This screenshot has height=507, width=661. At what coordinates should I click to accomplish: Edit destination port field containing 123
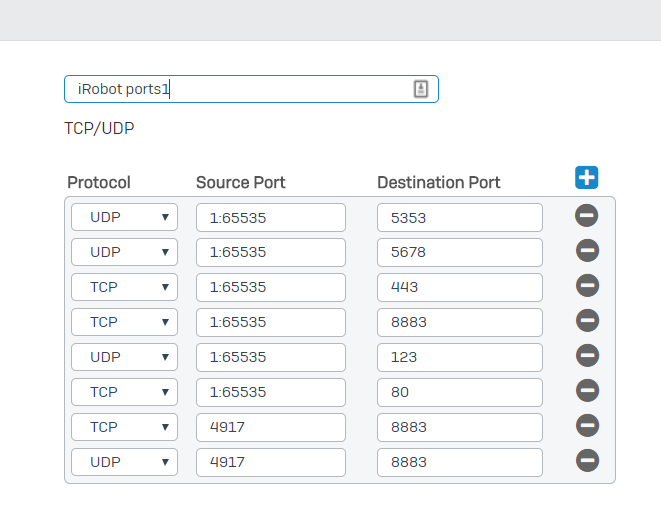459,357
